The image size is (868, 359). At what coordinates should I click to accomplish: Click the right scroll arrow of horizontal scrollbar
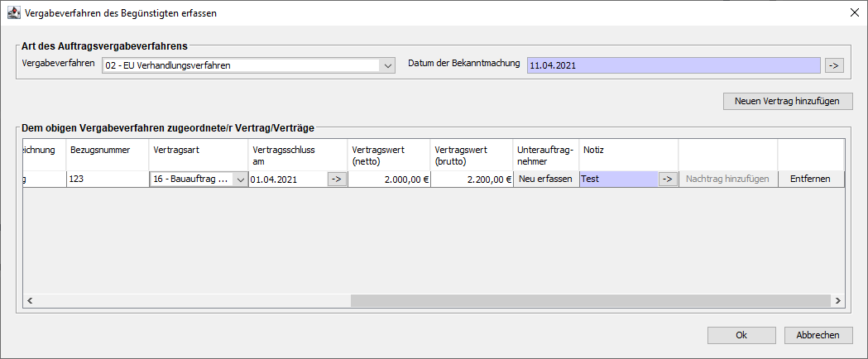click(838, 300)
